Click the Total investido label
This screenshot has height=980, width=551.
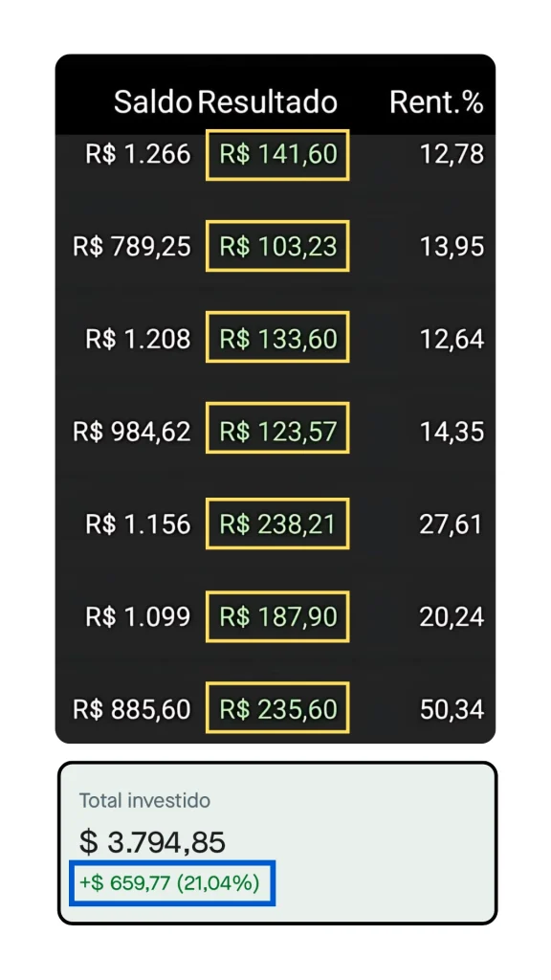click(x=145, y=801)
